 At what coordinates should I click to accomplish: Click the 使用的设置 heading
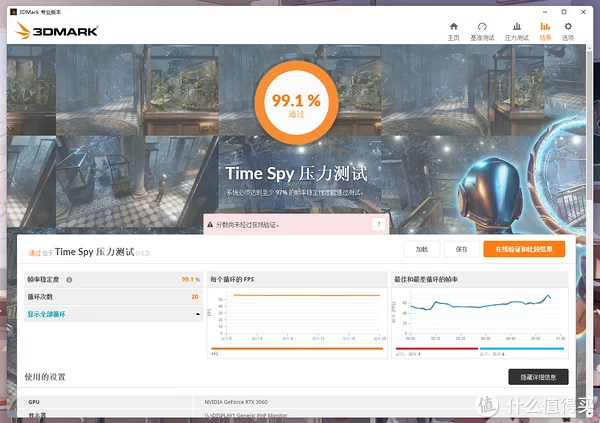coord(45,377)
